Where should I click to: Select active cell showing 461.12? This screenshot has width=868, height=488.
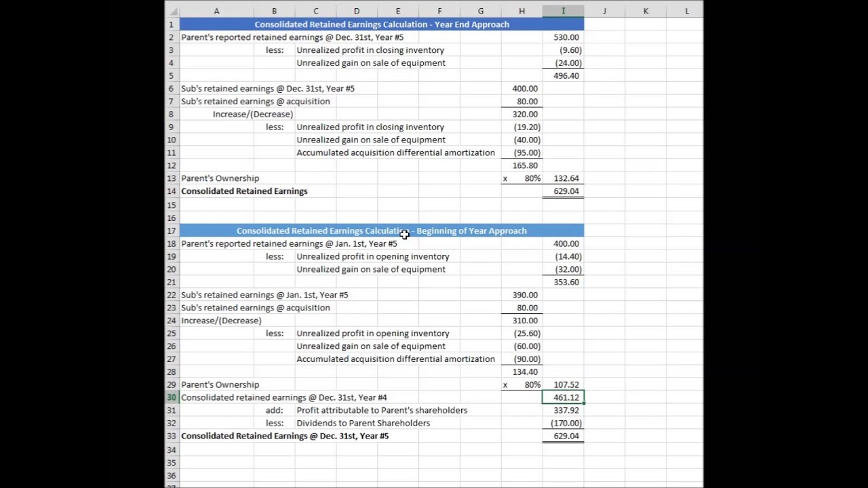tap(563, 397)
